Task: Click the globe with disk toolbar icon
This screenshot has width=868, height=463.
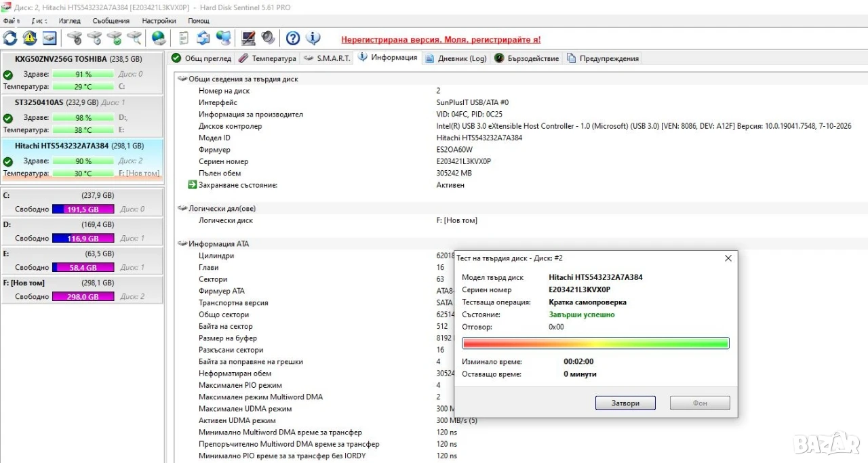Action: pos(159,38)
